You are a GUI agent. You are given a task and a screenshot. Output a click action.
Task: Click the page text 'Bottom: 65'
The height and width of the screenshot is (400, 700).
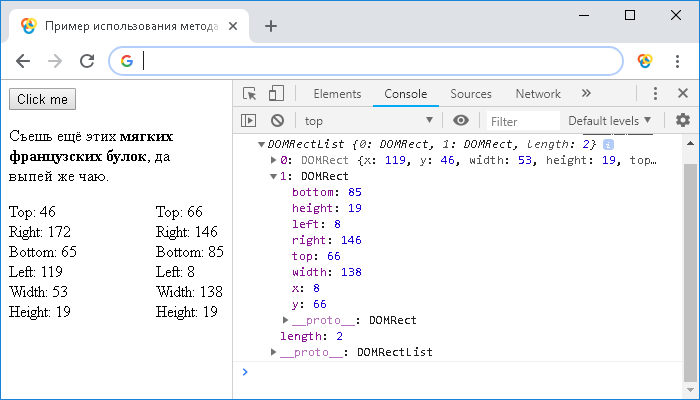[43, 252]
